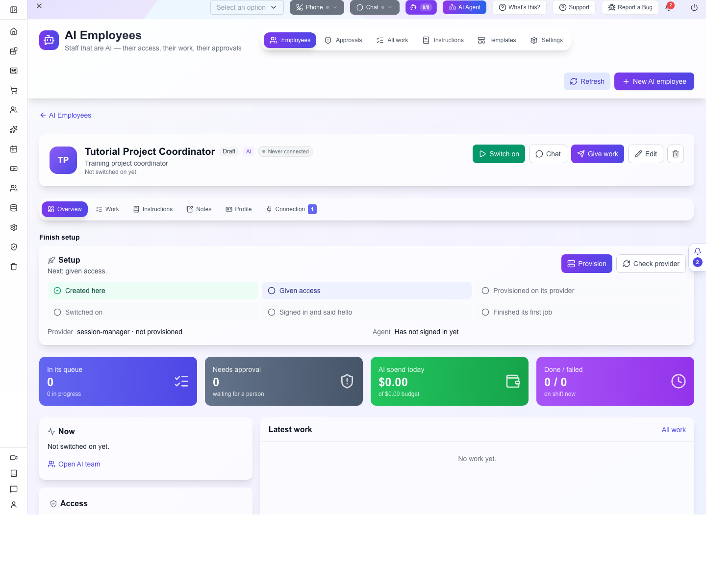
Task: Collapse the sidebar with the panel toggle icon
Action: point(14,10)
